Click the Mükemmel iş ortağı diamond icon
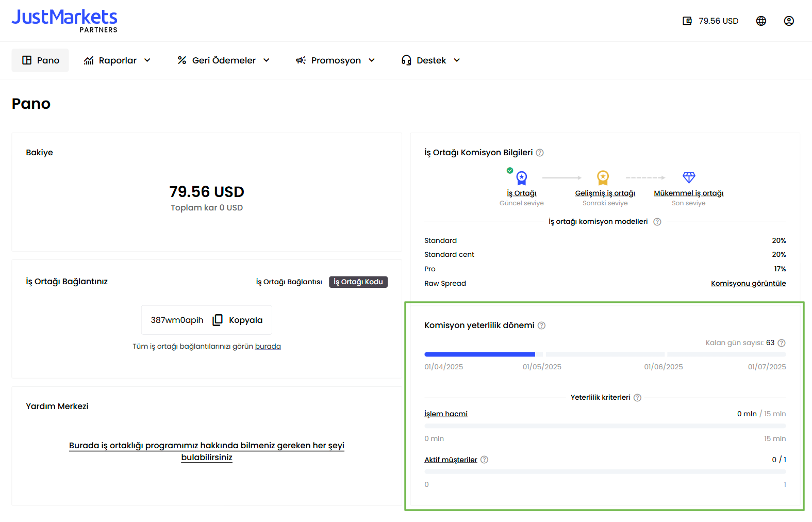This screenshot has height=522, width=812. [689, 177]
